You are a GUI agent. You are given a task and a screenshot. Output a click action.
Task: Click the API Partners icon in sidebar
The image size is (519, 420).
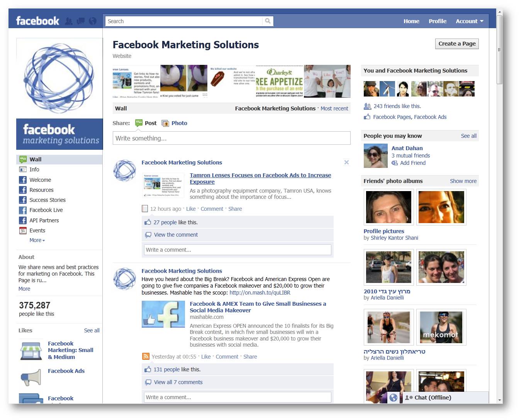pos(23,220)
